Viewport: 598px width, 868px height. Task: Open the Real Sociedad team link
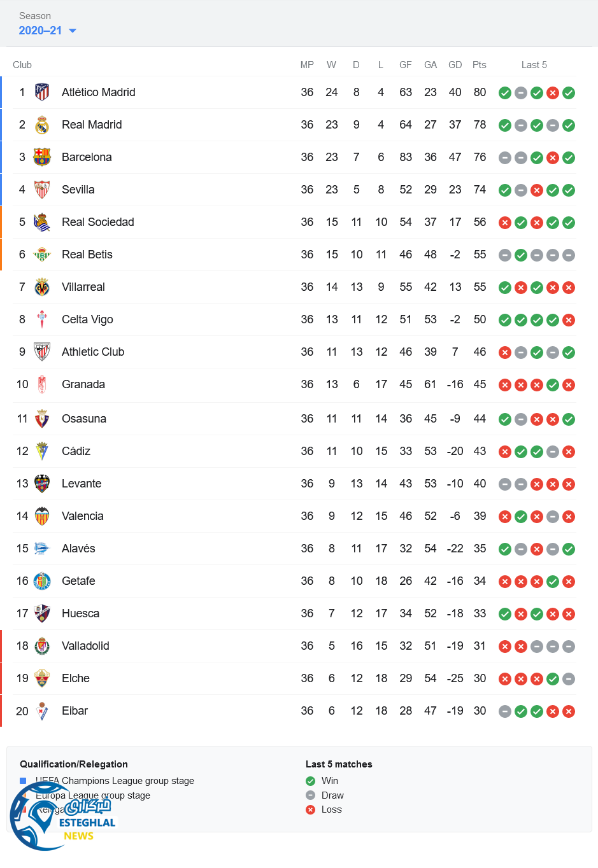point(97,222)
